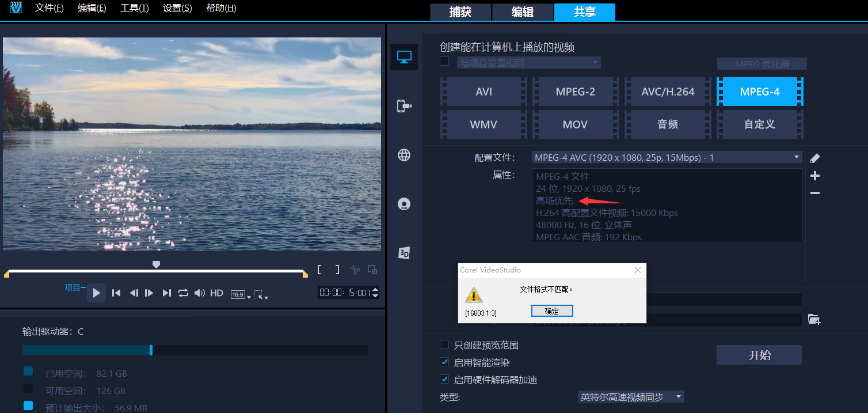868x413 pixels.
Task: Click the plus icon to add profile
Action: (814, 176)
